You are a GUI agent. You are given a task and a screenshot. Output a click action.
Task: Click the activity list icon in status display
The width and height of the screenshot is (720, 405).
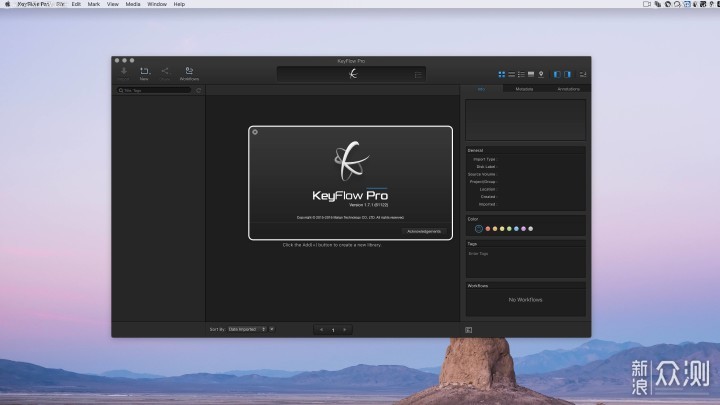(x=418, y=74)
